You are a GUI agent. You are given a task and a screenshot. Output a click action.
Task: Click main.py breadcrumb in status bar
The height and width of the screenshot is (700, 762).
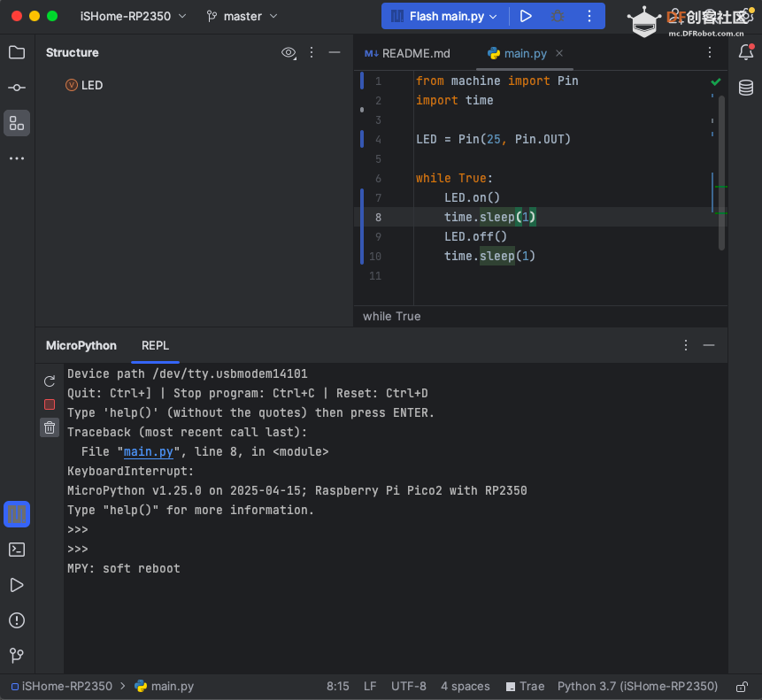165,687
